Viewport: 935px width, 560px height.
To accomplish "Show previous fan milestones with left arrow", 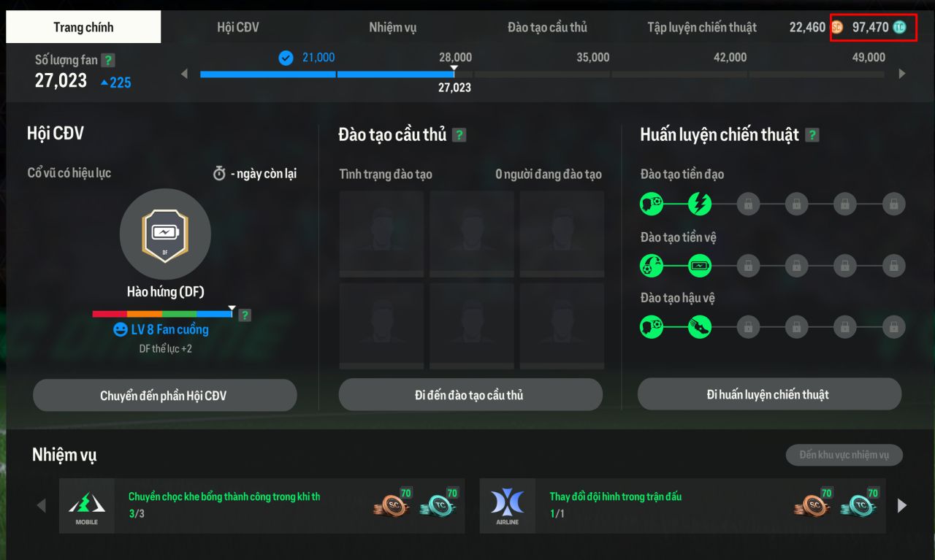I will coord(184,74).
